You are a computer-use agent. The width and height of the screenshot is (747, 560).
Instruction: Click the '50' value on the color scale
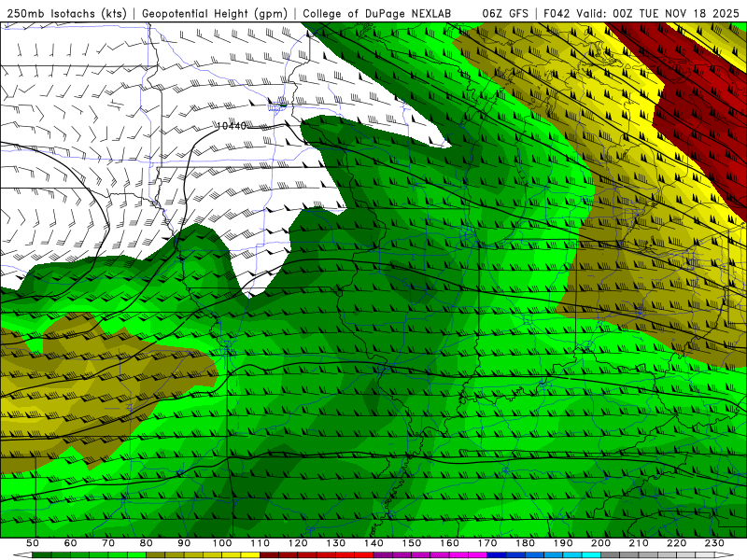click(33, 543)
